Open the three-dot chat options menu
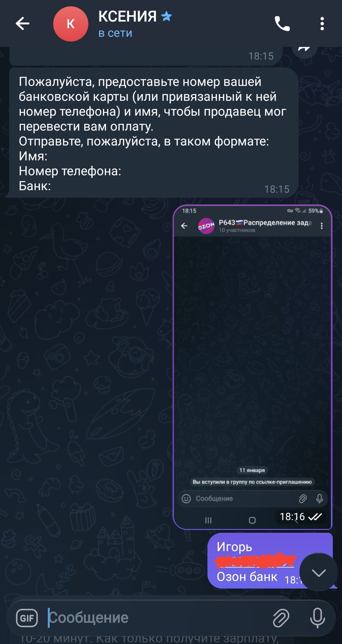The width and height of the screenshot is (342, 644). click(322, 24)
